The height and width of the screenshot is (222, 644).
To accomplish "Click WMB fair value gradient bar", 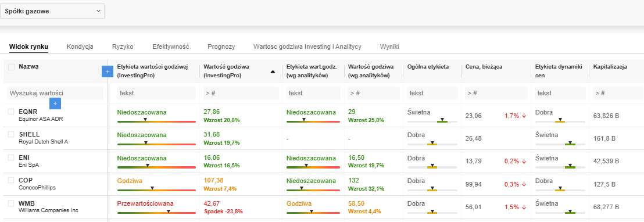I will [156, 213].
